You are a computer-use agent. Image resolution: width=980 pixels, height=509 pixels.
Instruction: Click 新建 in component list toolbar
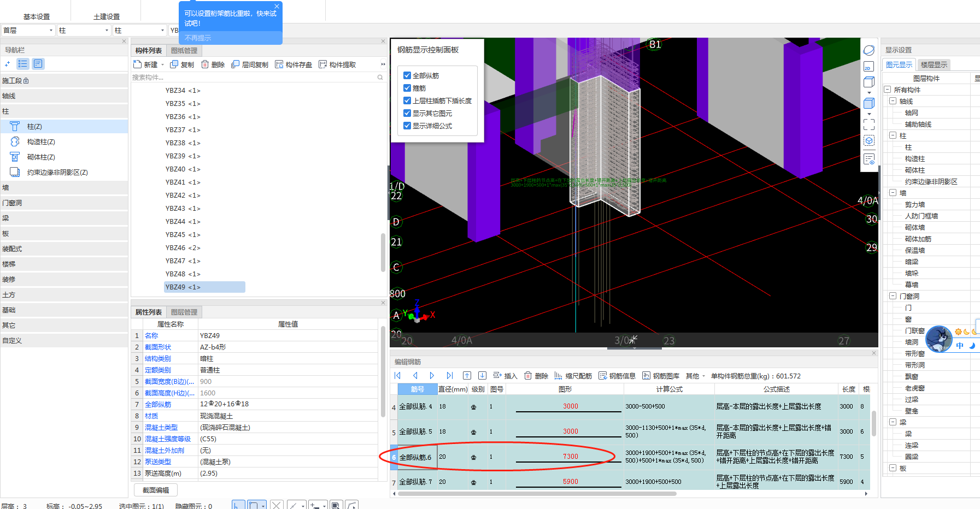tap(145, 64)
